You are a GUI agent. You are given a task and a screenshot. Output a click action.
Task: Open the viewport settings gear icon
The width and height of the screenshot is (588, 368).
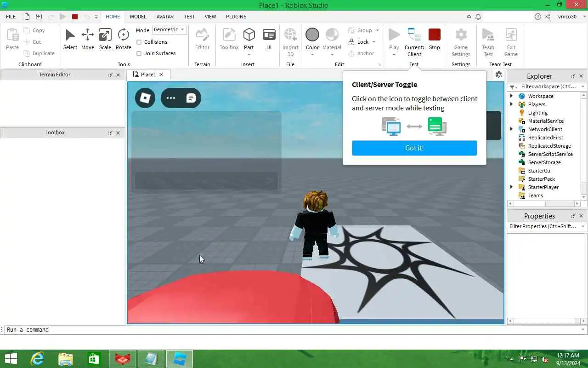pos(499,75)
